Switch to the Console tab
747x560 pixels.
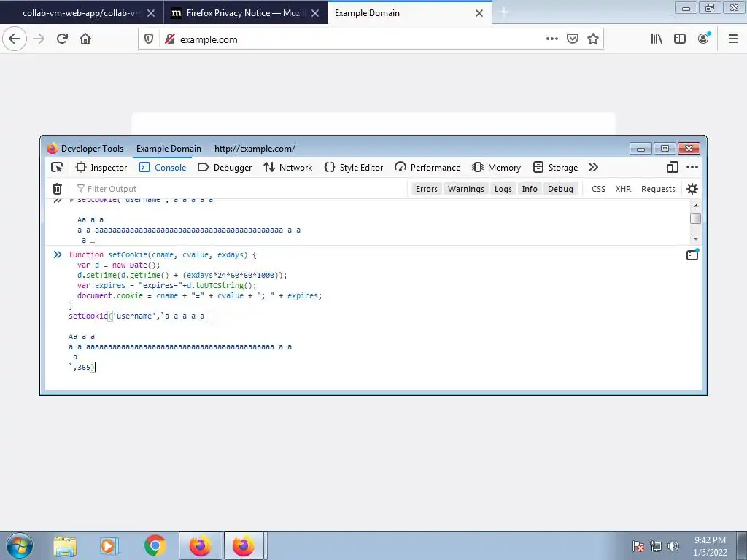[163, 167]
